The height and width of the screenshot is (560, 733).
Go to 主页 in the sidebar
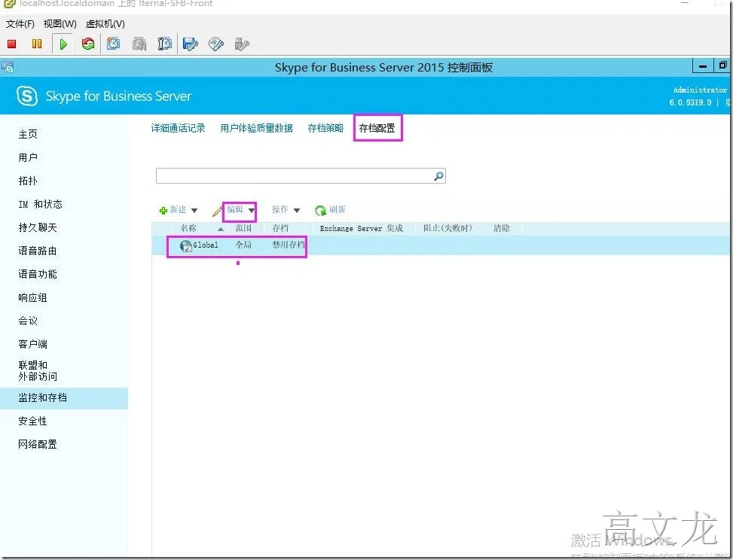click(28, 135)
